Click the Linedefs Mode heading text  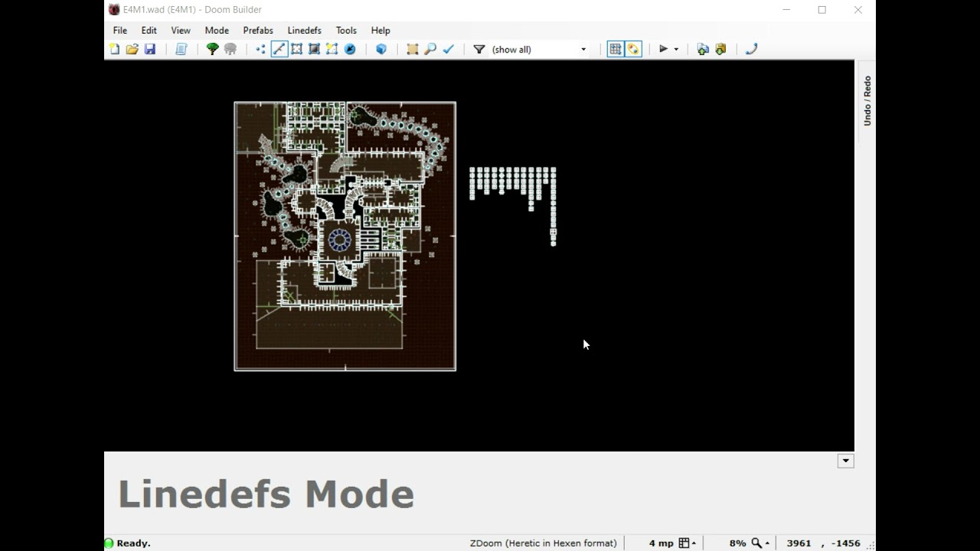[x=266, y=494]
